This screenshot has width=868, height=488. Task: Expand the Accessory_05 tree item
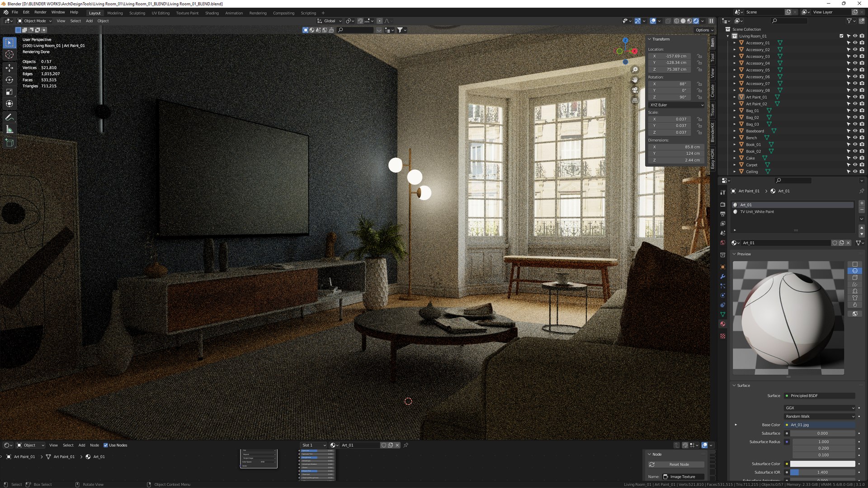click(x=734, y=70)
